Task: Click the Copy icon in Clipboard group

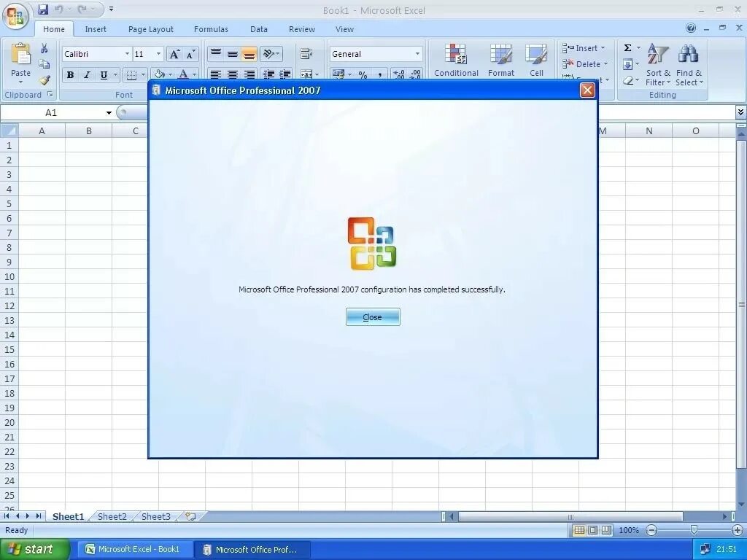Action: click(44, 64)
